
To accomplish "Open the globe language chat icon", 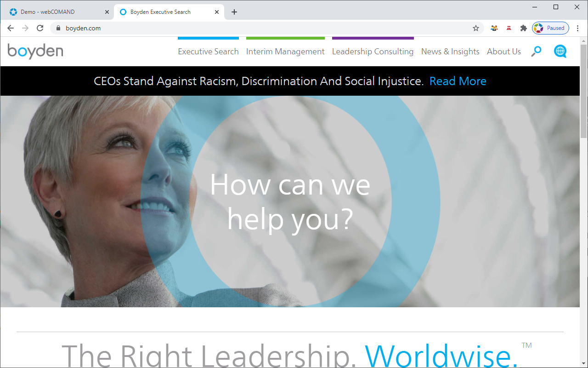I will coord(560,51).
